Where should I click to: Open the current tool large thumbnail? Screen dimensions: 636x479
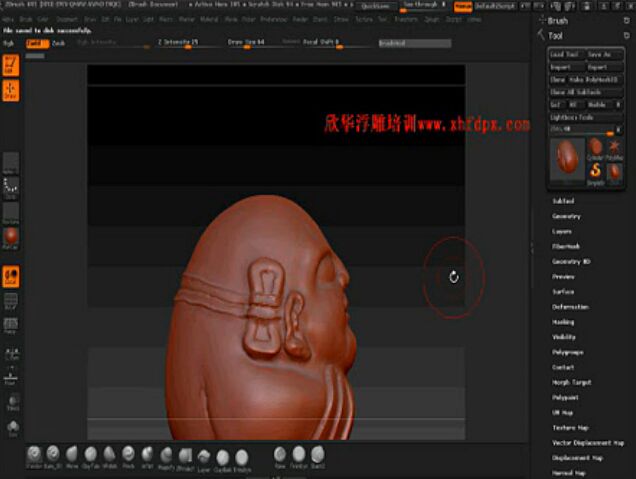567,159
